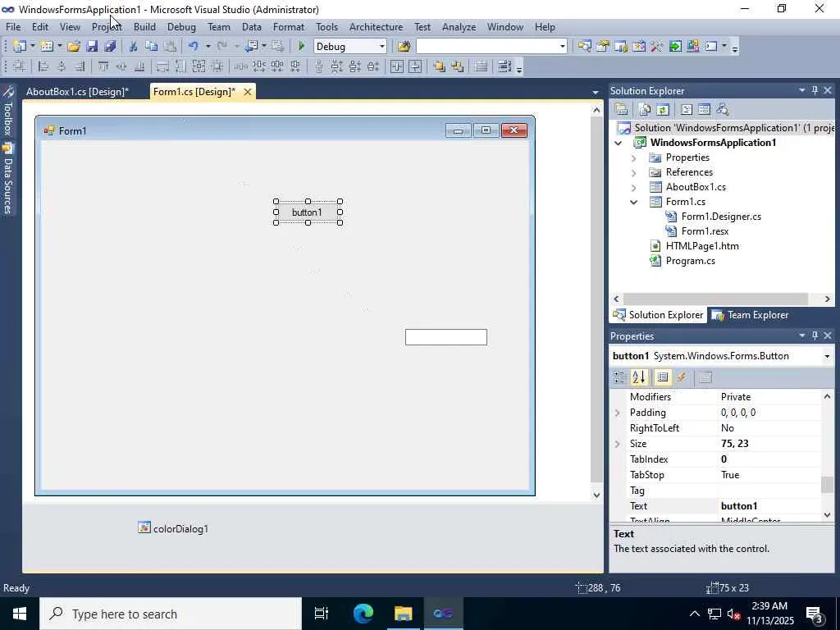The image size is (840, 630).
Task: Open the Debug configuration dropdown
Action: [x=382, y=47]
